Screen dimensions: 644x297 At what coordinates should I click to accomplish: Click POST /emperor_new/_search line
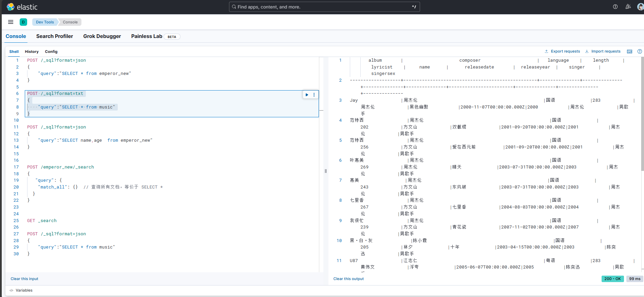pyautogui.click(x=60, y=167)
